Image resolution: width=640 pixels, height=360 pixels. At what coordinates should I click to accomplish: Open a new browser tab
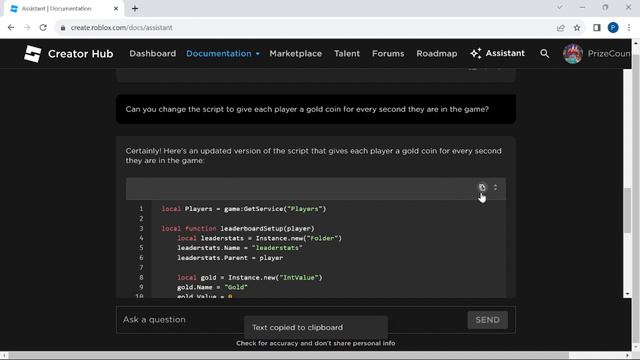(135, 9)
